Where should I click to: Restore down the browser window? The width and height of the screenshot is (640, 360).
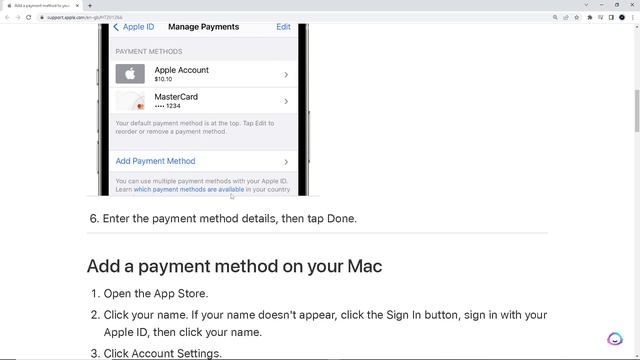[x=617, y=5]
